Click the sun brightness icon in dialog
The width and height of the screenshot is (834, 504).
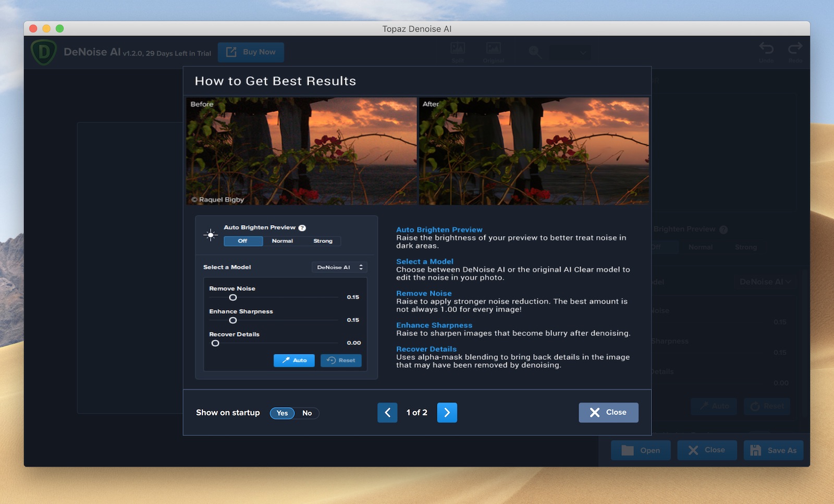pyautogui.click(x=211, y=235)
